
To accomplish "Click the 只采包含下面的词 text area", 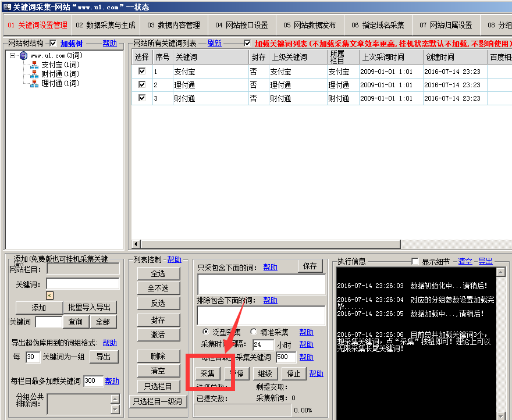I will pyautogui.click(x=262, y=284).
